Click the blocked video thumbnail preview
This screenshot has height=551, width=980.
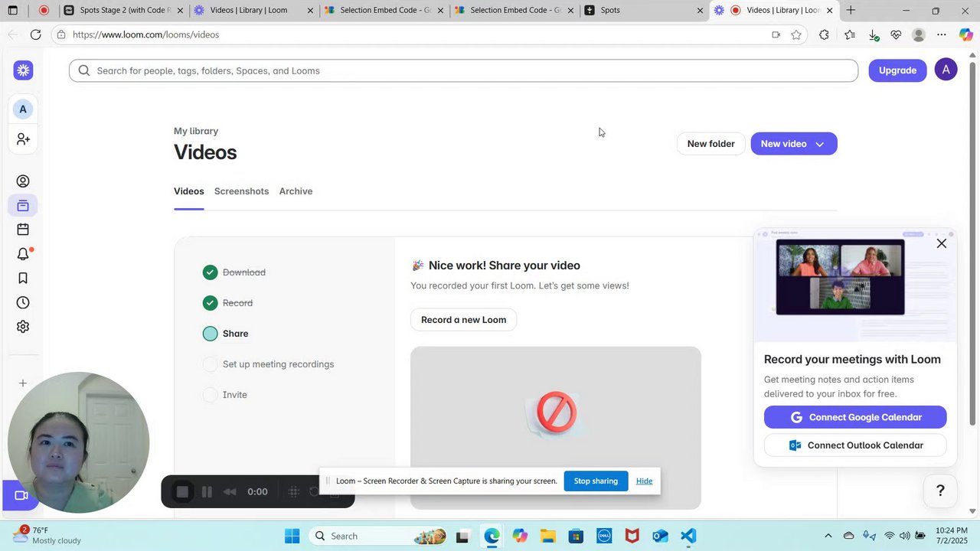[556, 428]
